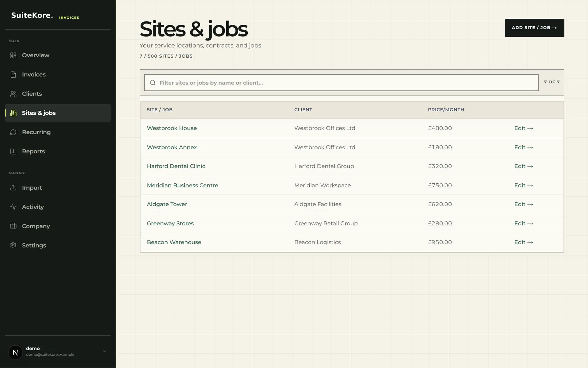588x368 pixels.
Task: Edit the Westbrook Annex row
Action: (x=523, y=147)
